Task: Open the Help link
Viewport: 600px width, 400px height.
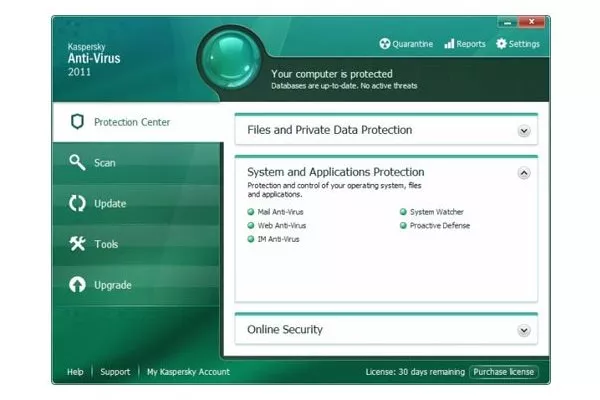Action: point(75,372)
